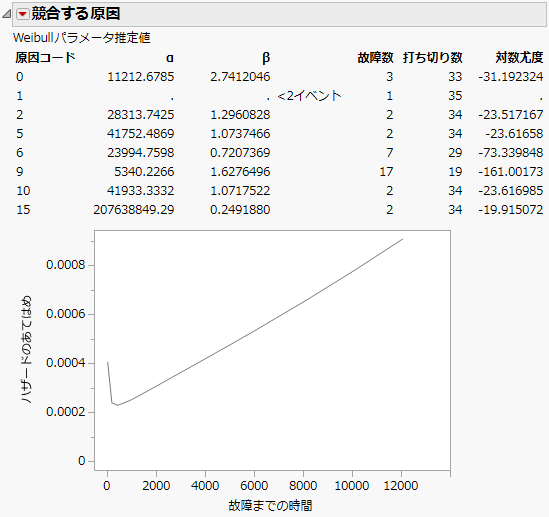
Task: Select beta value 1.2960828
Action: click(x=240, y=114)
